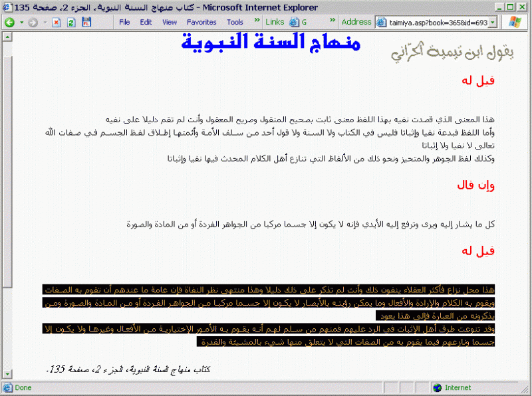Click the greyed Forward arrow button

coord(33,23)
